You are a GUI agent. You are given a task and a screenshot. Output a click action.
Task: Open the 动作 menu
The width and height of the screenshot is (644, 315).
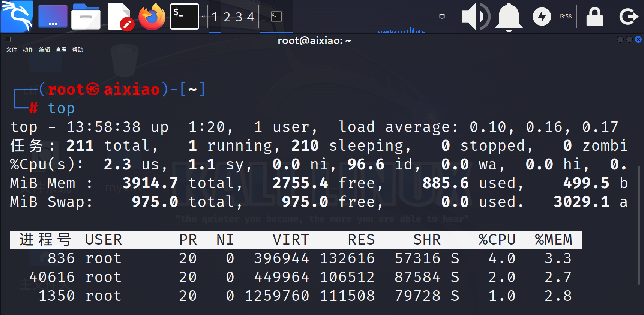click(x=28, y=49)
